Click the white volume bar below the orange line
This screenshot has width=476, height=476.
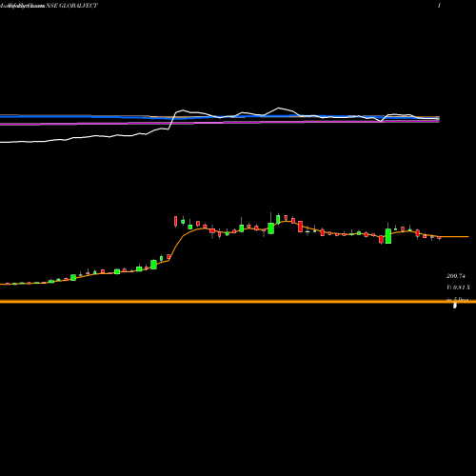(x=455, y=306)
